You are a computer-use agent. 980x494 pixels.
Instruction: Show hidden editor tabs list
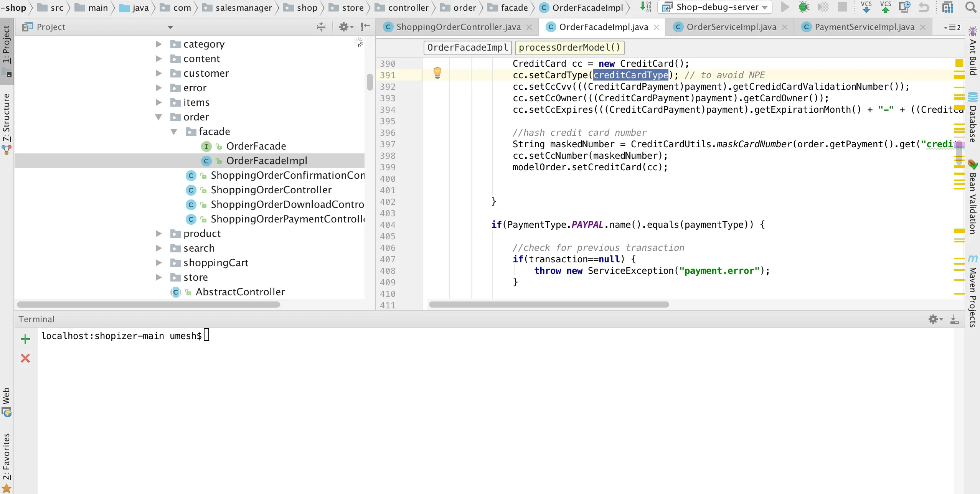click(952, 27)
